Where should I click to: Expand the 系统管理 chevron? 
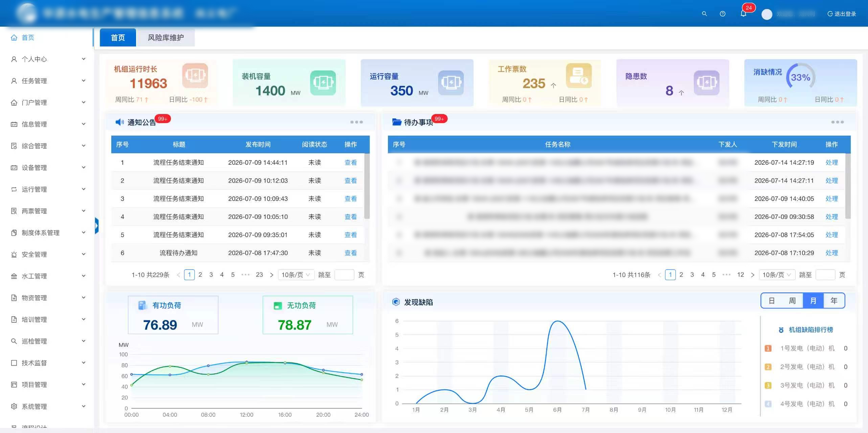tap(84, 406)
